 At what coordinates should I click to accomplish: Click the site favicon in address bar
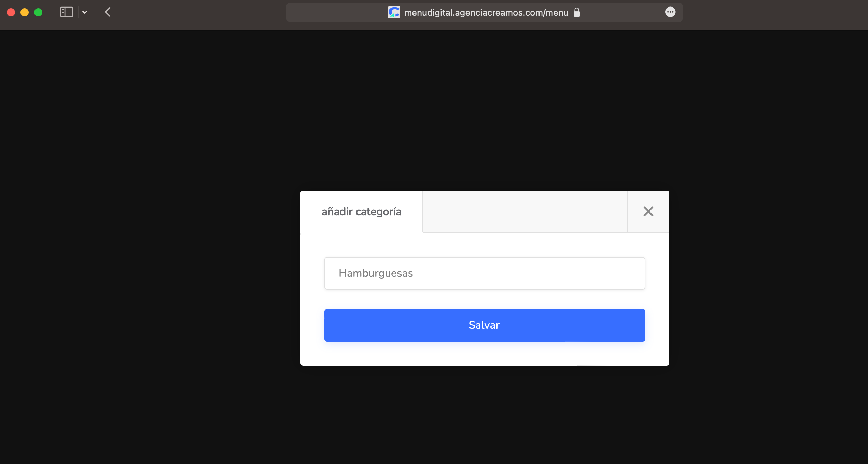(x=394, y=12)
